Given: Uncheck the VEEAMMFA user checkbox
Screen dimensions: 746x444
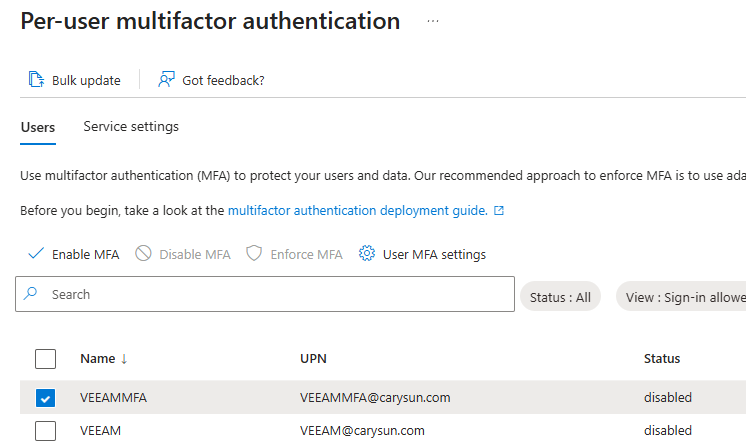Looking at the screenshot, I should [x=46, y=398].
